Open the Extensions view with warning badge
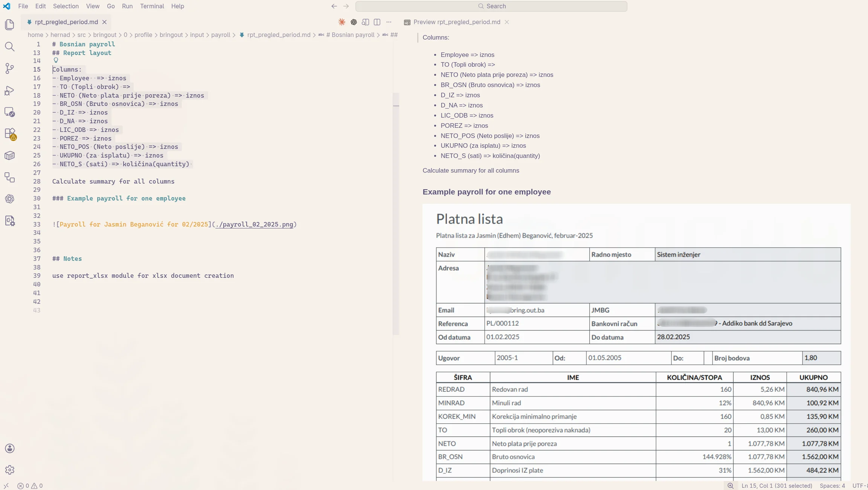 pyautogui.click(x=10, y=133)
